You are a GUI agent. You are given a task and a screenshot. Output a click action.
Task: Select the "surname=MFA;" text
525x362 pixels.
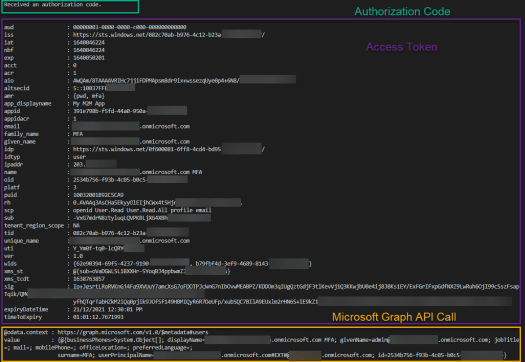(76, 355)
